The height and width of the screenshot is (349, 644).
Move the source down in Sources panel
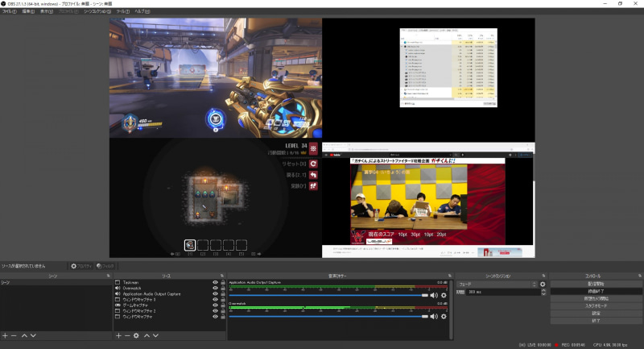coord(155,336)
